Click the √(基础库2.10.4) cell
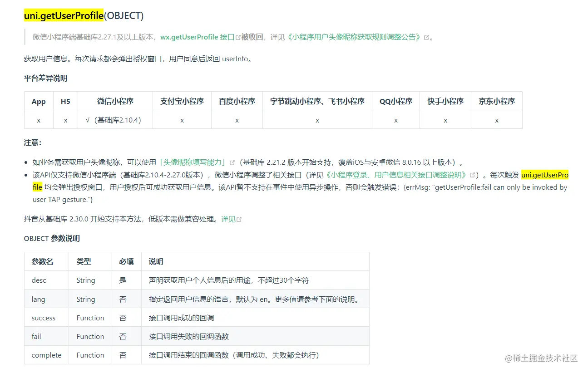588x373 pixels. (x=115, y=120)
